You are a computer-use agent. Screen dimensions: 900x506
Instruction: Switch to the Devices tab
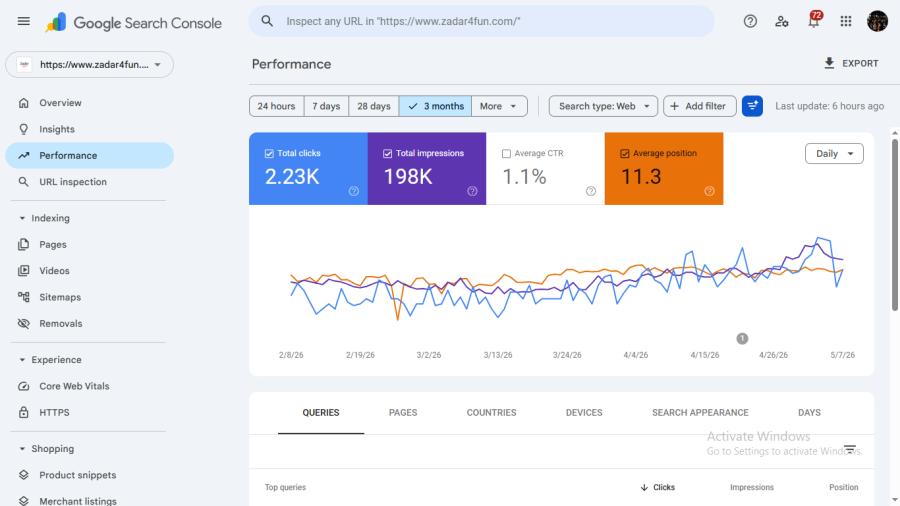point(584,412)
